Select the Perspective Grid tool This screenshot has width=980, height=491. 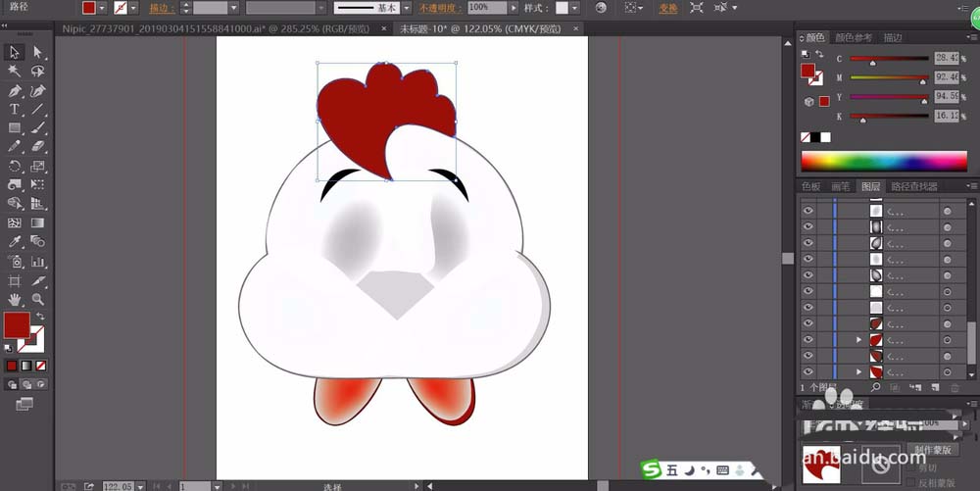[x=37, y=204]
